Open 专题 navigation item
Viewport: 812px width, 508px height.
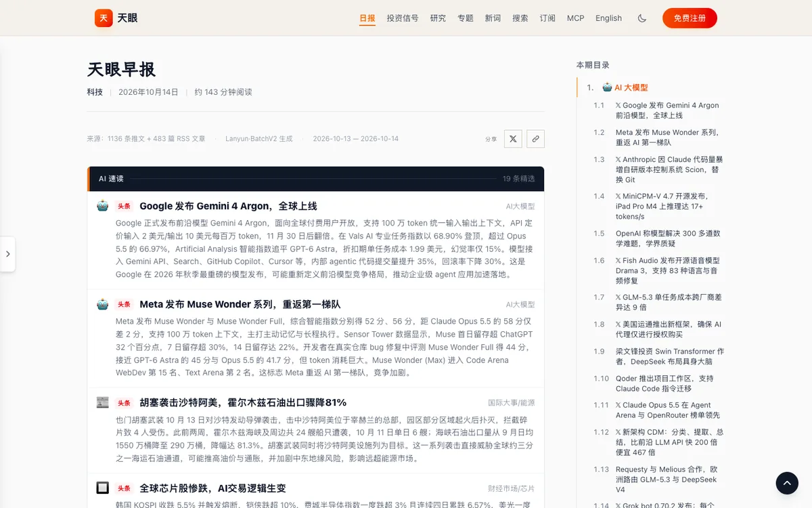click(x=466, y=18)
